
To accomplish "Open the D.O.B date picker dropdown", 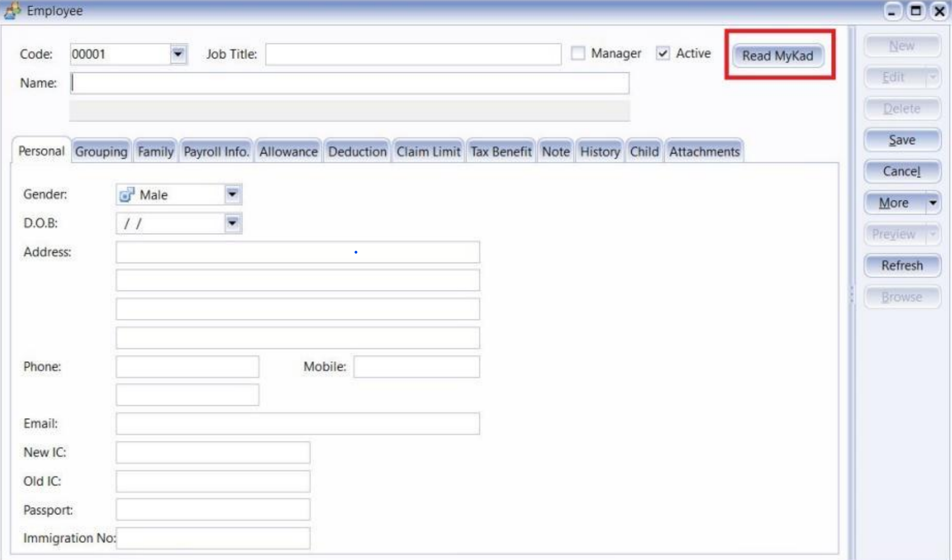I will click(x=233, y=223).
